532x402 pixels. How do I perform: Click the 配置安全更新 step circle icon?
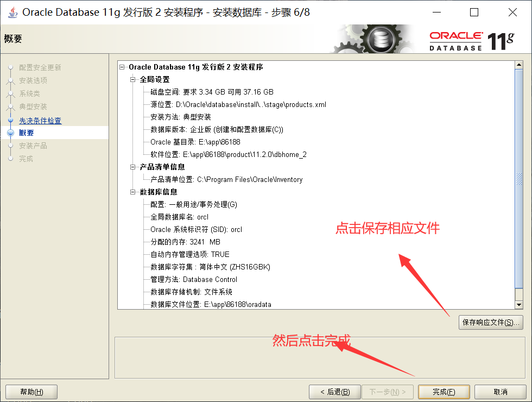[11, 67]
